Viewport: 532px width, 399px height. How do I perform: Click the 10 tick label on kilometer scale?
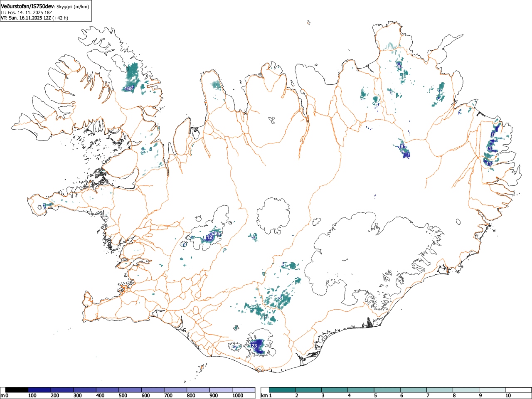tap(508, 396)
